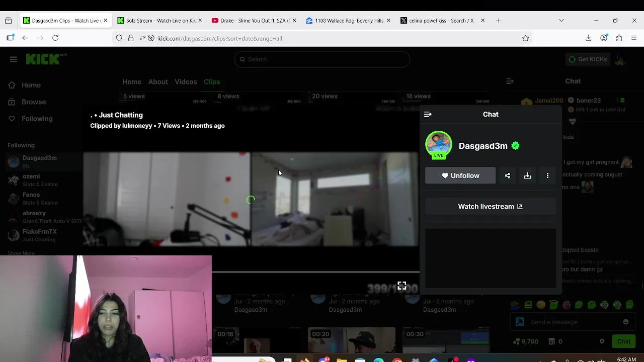
Task: Click the user avatar top right
Action: tap(620, 59)
